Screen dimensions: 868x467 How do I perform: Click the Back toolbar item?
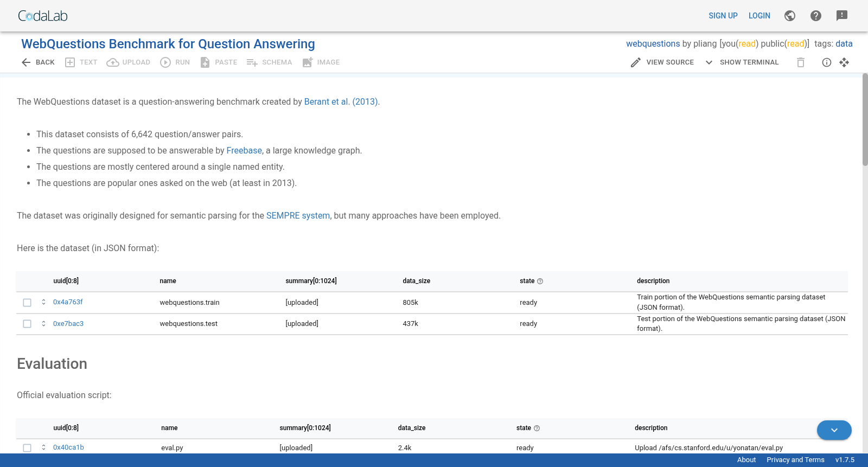38,62
